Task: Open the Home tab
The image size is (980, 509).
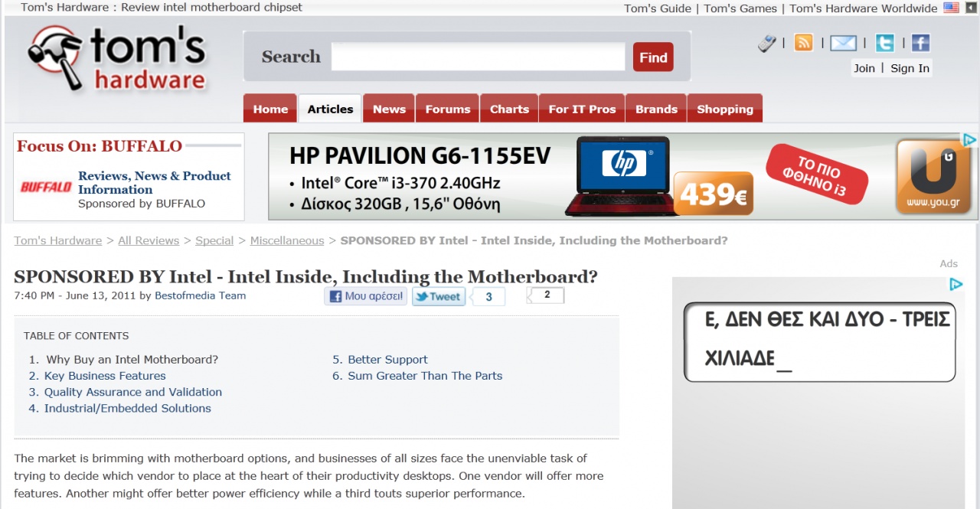Action: [x=270, y=109]
